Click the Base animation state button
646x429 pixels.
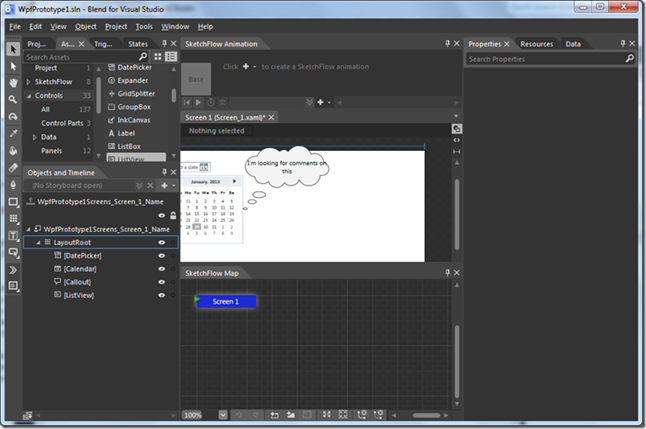click(196, 79)
